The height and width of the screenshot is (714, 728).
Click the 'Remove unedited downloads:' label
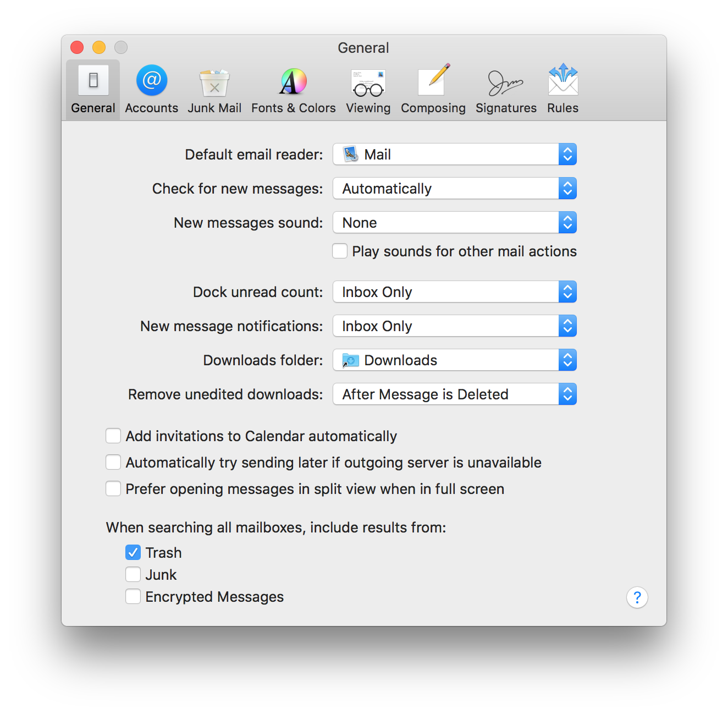pyautogui.click(x=225, y=394)
